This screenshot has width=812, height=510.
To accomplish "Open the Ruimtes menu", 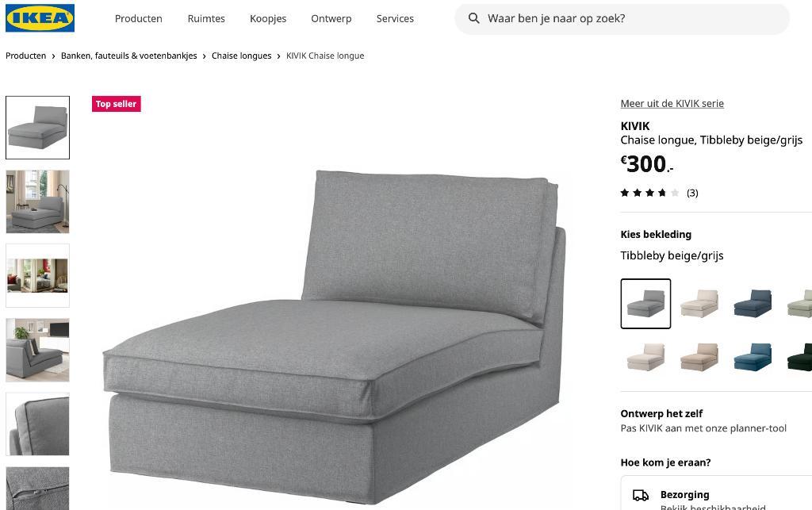I will point(206,19).
